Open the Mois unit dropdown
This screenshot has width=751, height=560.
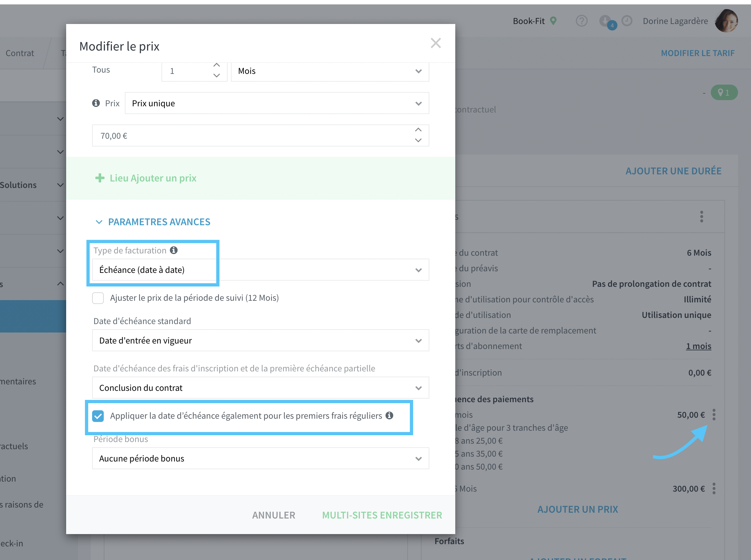tap(330, 71)
